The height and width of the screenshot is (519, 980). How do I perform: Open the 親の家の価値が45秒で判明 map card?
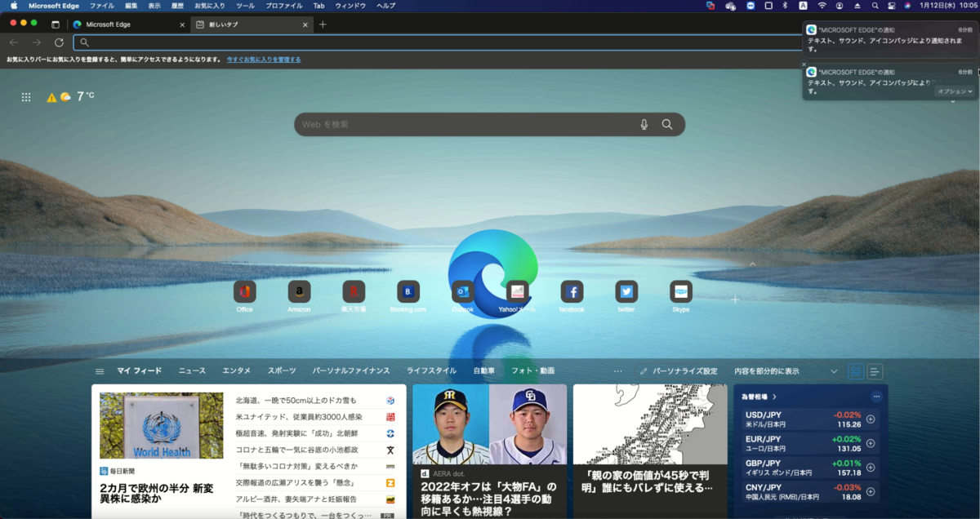[650, 451]
